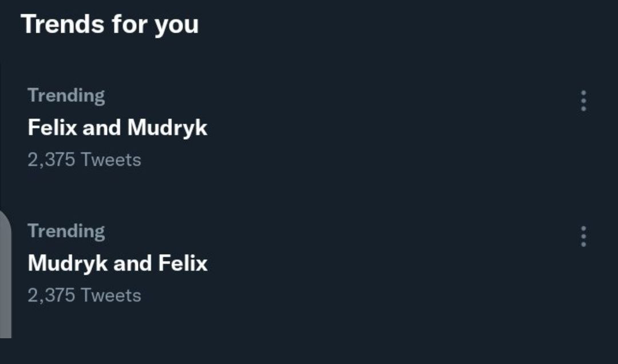The image size is (618, 364).
Task: Click "for you" in the heading
Action: click(x=155, y=25)
